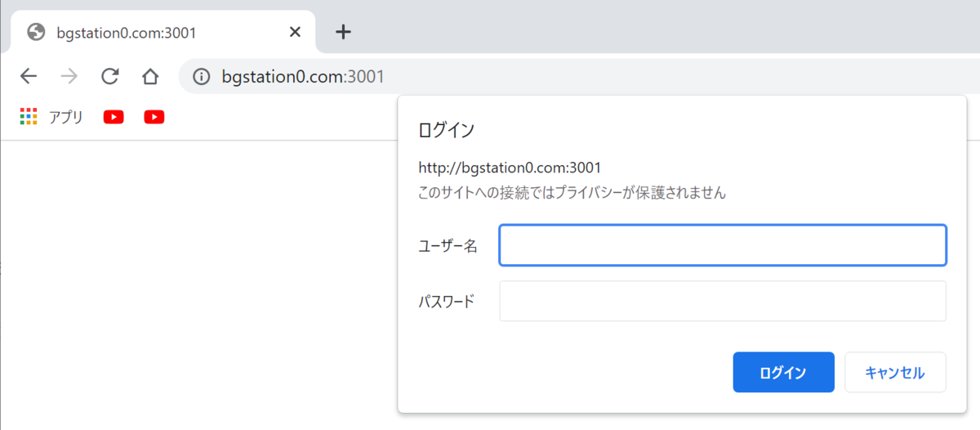980x430 pixels.
Task: Close the bgstation0.com:3001 tab
Action: click(296, 32)
